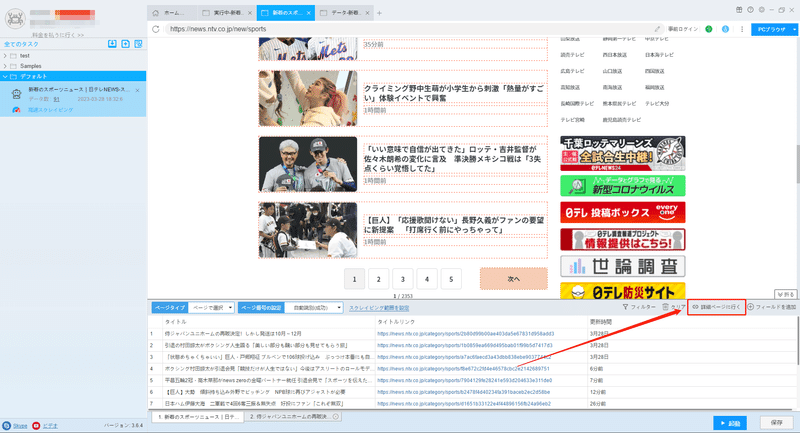Select the second bottom tab 侍ジャパンユニホーム
The width and height of the screenshot is (800, 433).
pyautogui.click(x=293, y=417)
